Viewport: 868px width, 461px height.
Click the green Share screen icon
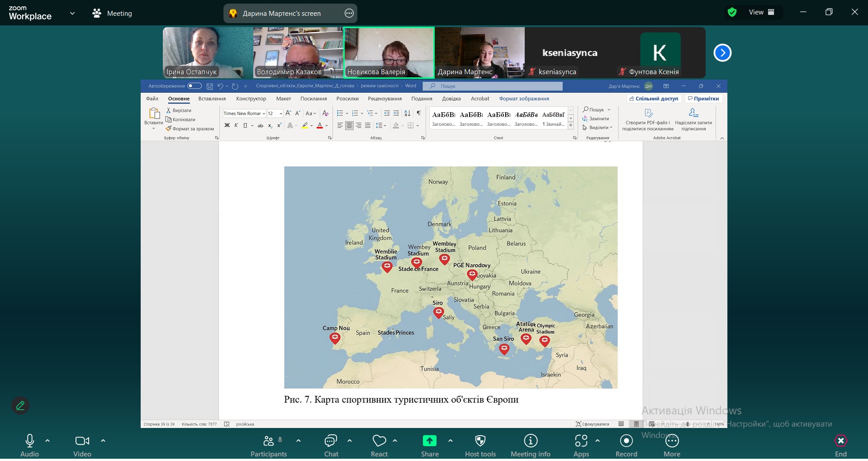coord(429,441)
